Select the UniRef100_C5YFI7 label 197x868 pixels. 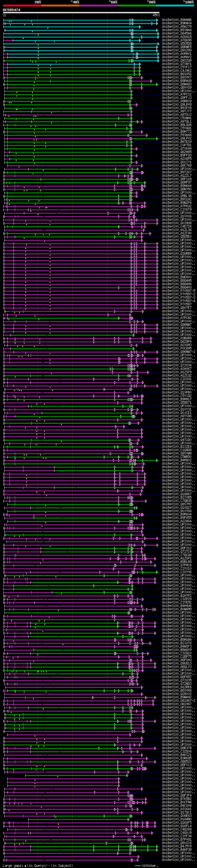coord(177,67)
